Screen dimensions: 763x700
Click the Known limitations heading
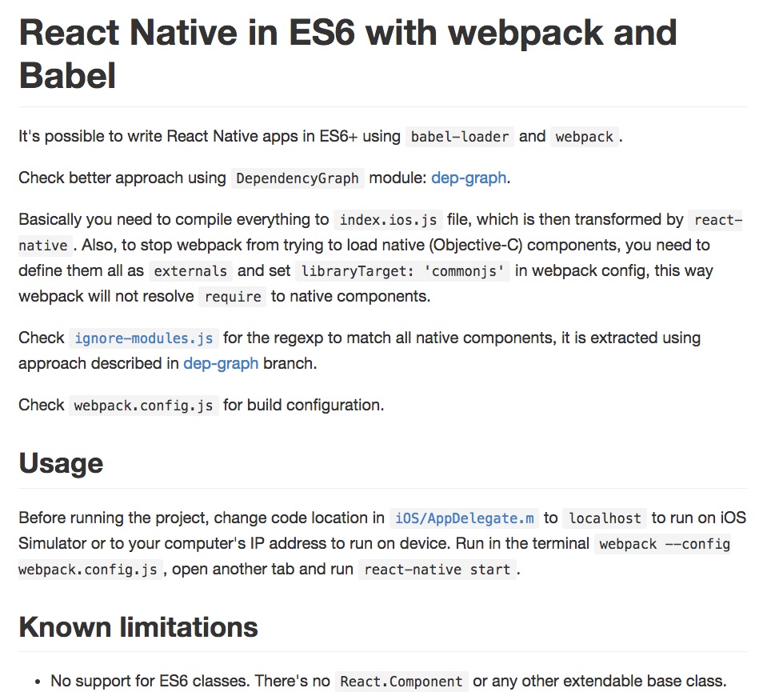click(138, 627)
